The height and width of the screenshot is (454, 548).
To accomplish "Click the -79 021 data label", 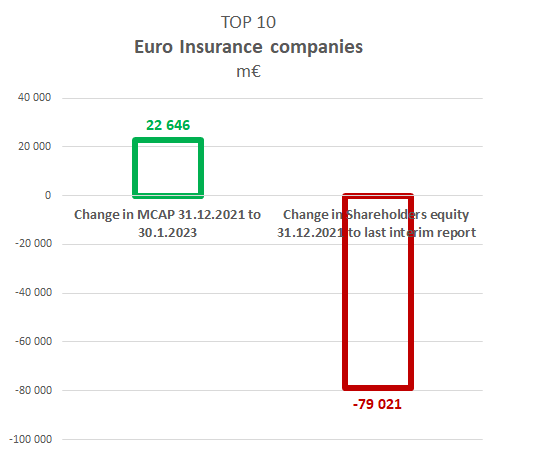I will click(377, 404).
